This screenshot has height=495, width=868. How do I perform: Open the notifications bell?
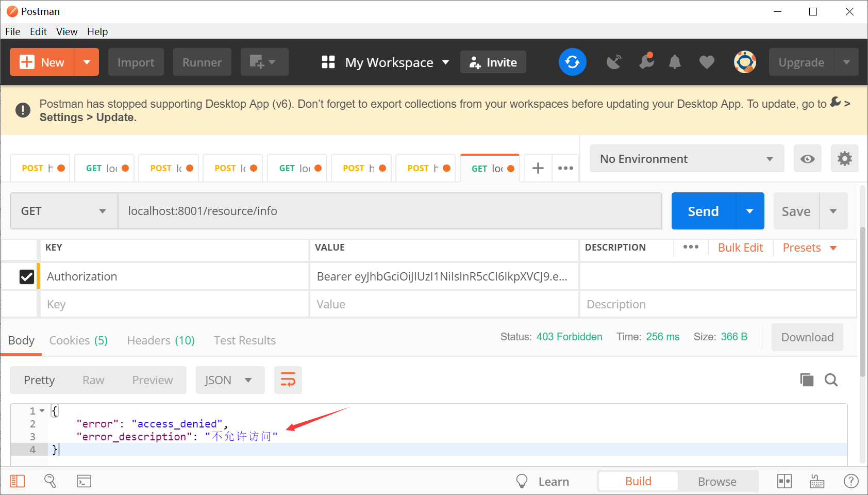point(675,62)
